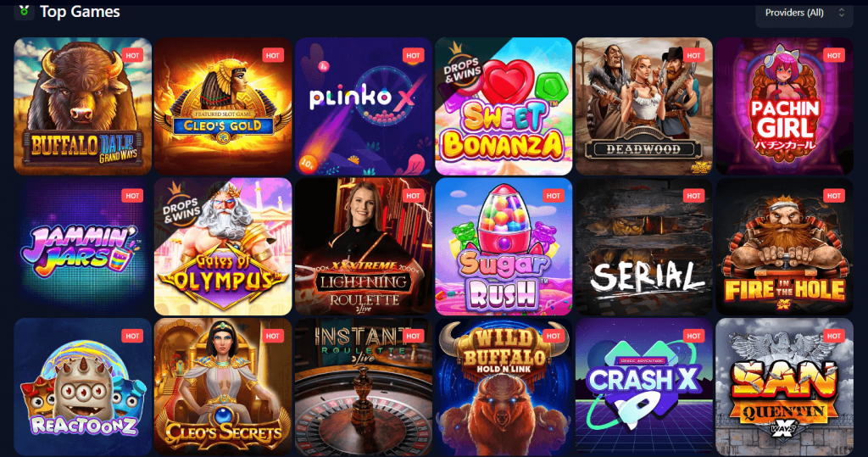Open the Plinko X game tile
Viewport: 868px width, 457px height.
click(x=364, y=106)
